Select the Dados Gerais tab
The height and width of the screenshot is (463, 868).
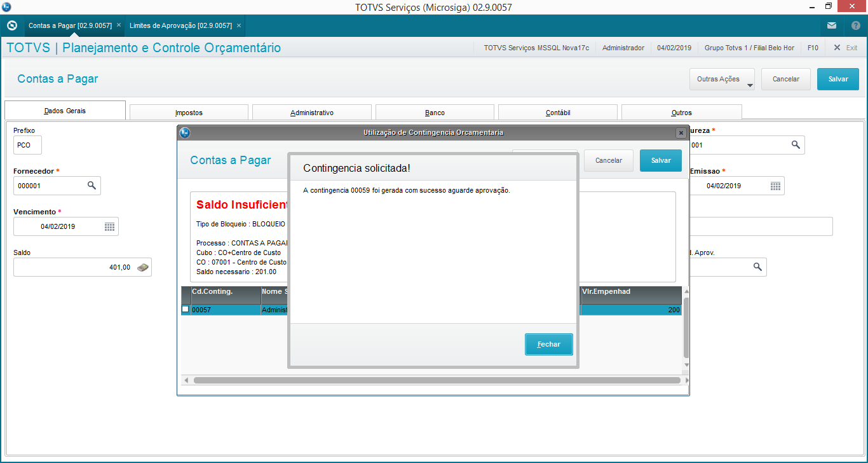(65, 111)
